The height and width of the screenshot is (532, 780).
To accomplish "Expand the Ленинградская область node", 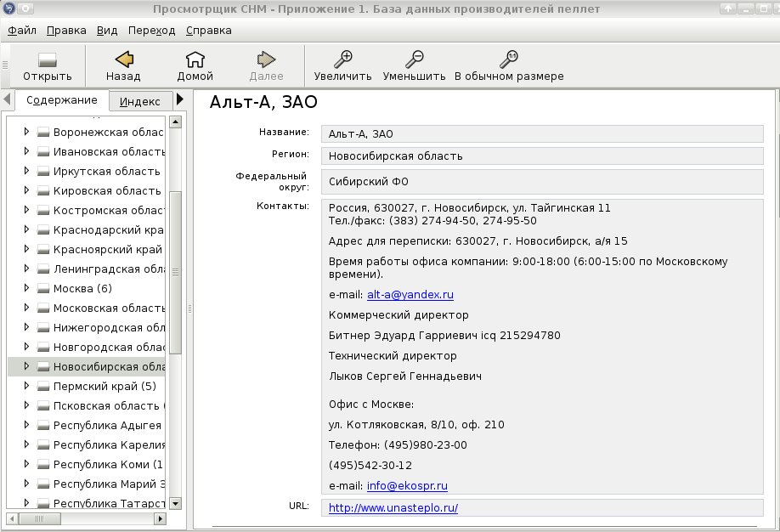I will pos(26,269).
